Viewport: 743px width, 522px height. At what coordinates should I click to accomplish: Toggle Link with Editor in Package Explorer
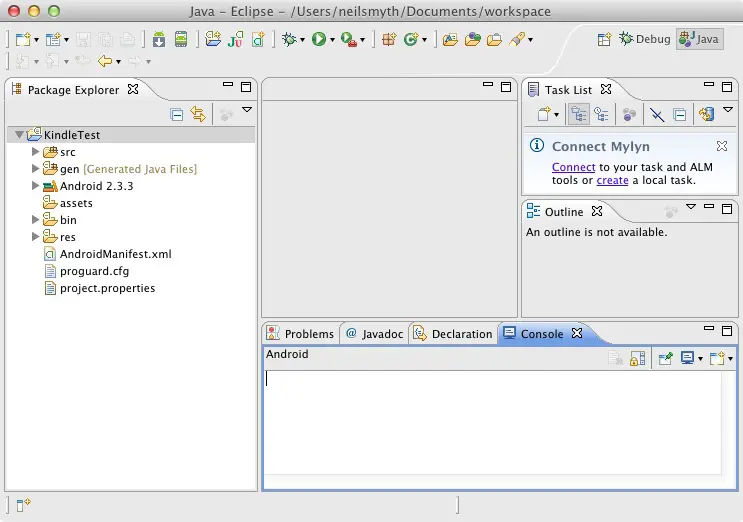199,114
